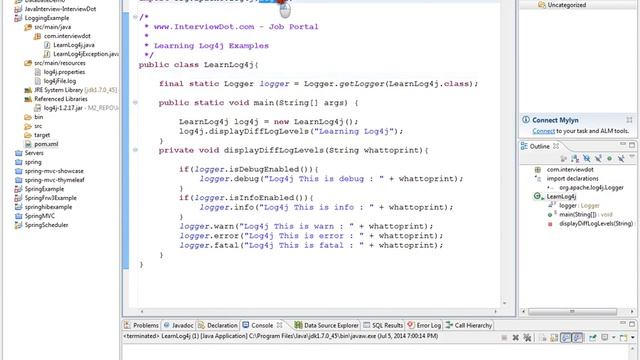Pin the current console
Image resolution: width=640 pixels, height=360 pixels.
[x=592, y=338]
